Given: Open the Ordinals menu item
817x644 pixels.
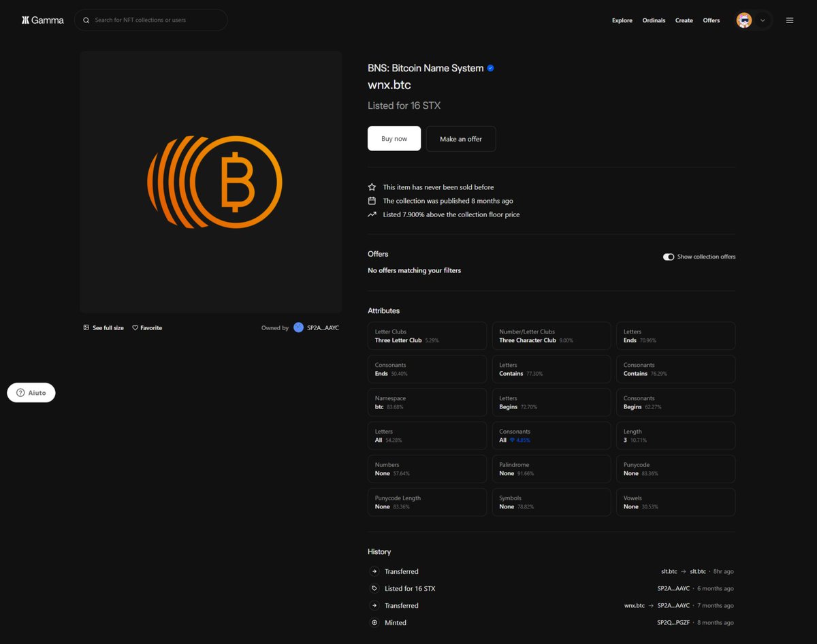Looking at the screenshot, I should [x=654, y=20].
